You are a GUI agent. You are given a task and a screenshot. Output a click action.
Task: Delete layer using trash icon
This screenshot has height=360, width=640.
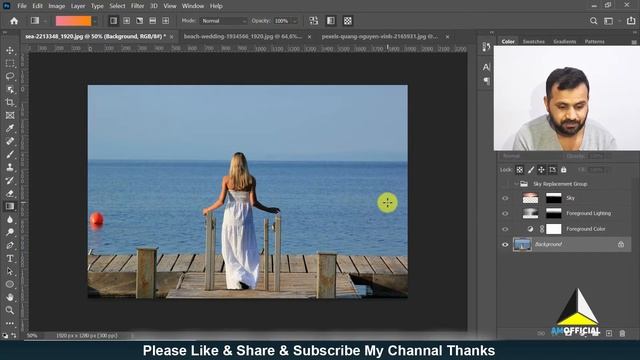622,333
